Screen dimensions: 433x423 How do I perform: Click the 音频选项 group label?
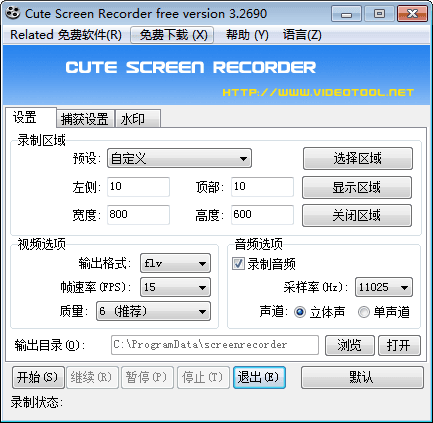258,244
